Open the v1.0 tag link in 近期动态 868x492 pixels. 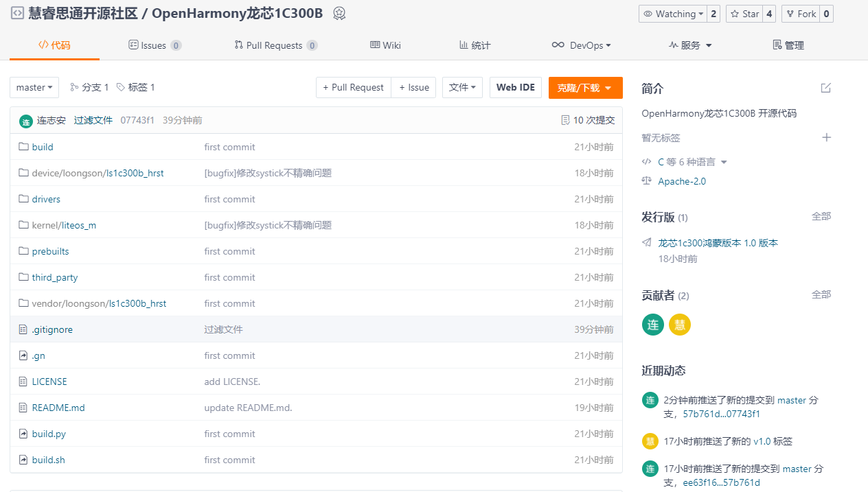[x=762, y=441]
